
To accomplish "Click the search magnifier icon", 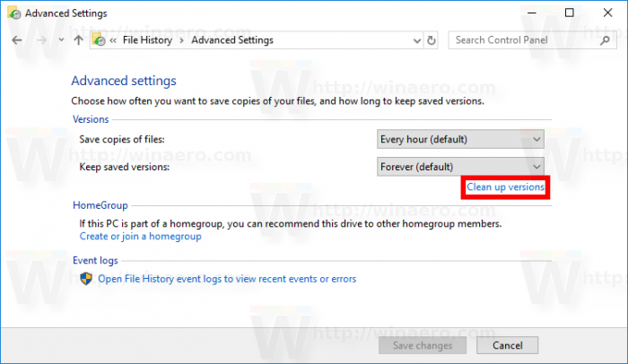I will 604,40.
